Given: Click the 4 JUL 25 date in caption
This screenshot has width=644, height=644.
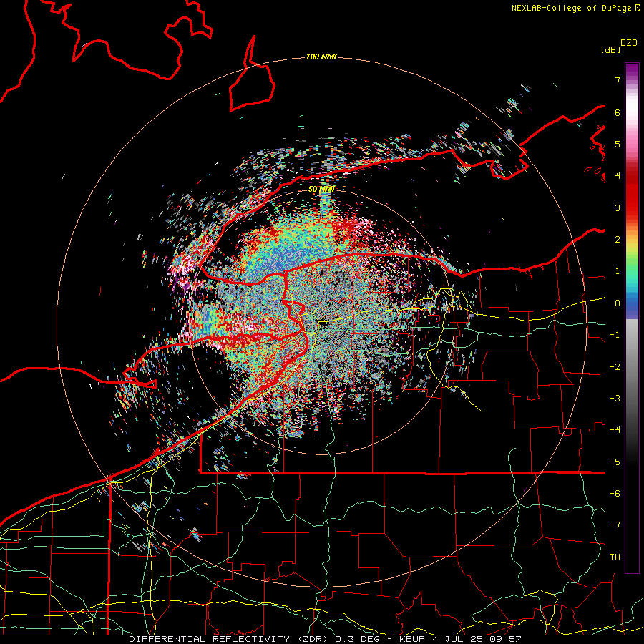Looking at the screenshot, I should point(459,639).
